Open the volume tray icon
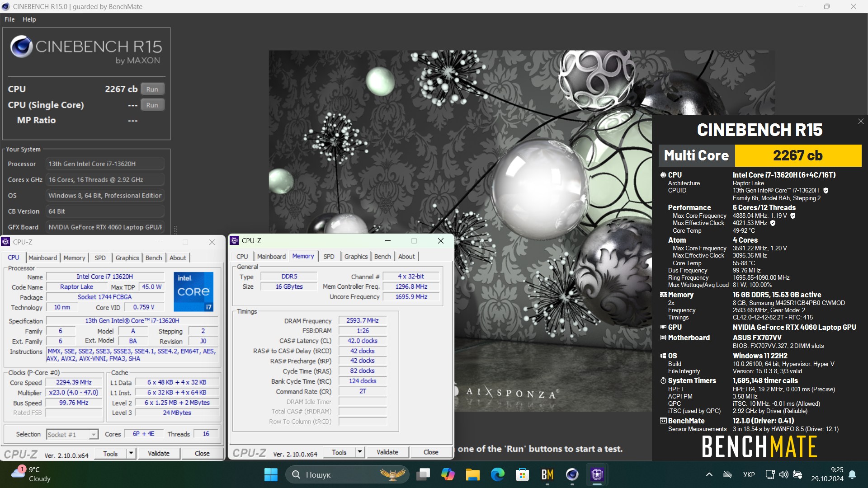Image resolution: width=868 pixels, height=488 pixels. 784,474
